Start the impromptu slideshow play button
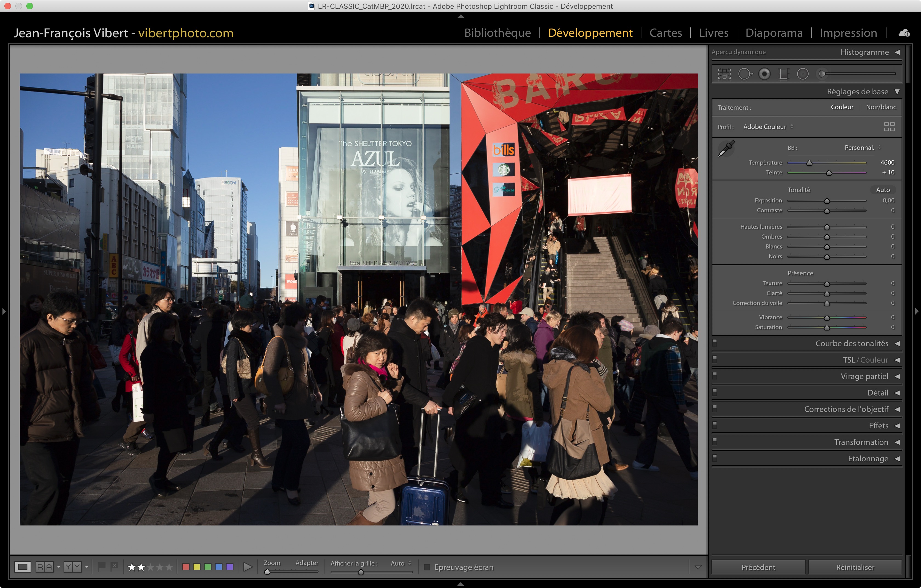This screenshot has height=588, width=921. (248, 567)
